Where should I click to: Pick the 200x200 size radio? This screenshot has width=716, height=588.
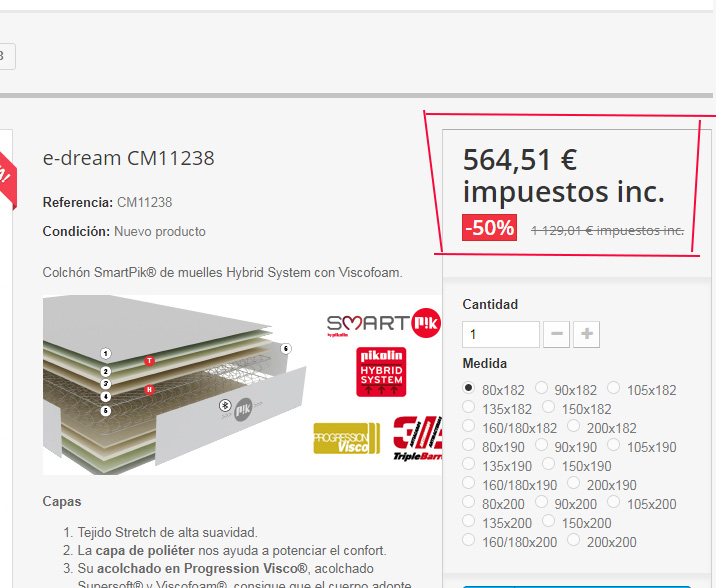(x=574, y=539)
